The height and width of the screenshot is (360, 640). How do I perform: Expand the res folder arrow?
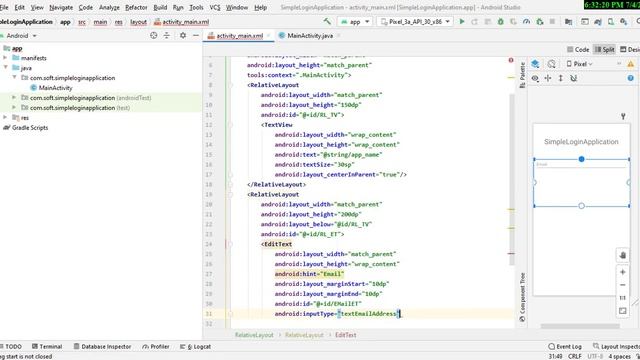(5, 118)
